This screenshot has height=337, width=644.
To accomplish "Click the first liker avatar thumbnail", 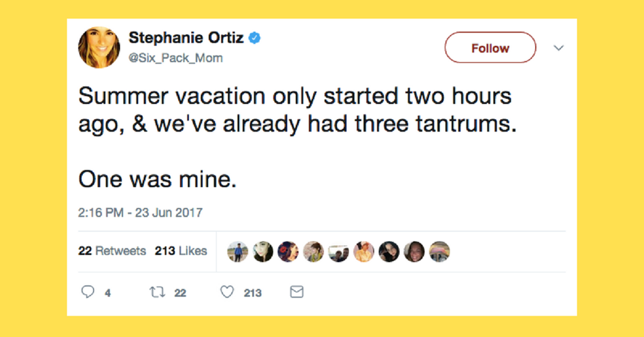I will [237, 251].
